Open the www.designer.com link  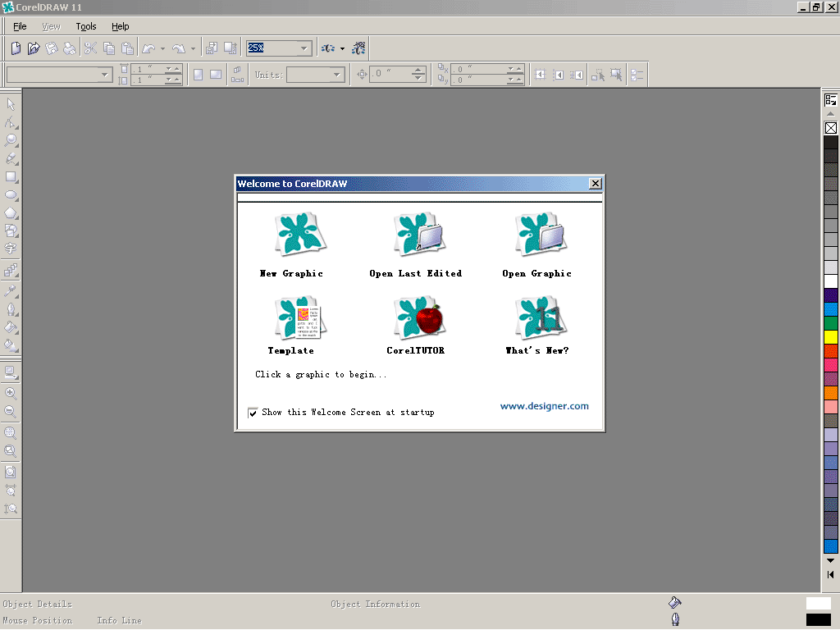point(545,406)
